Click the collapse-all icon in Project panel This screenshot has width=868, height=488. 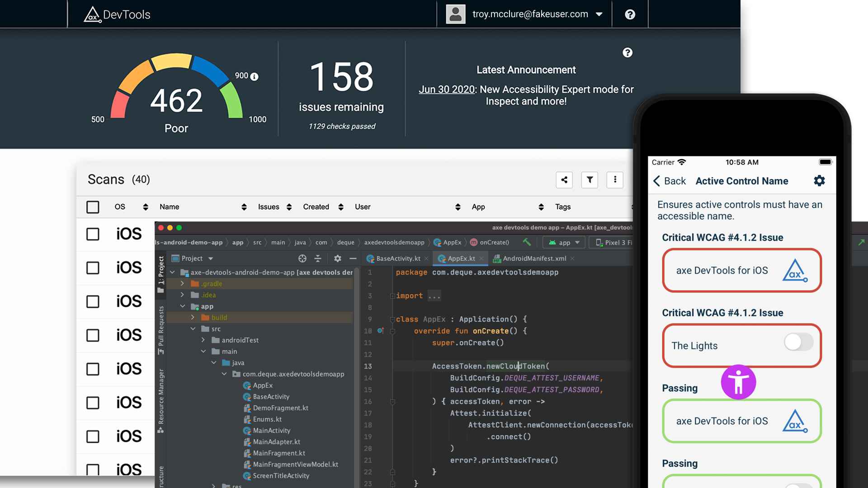point(318,258)
